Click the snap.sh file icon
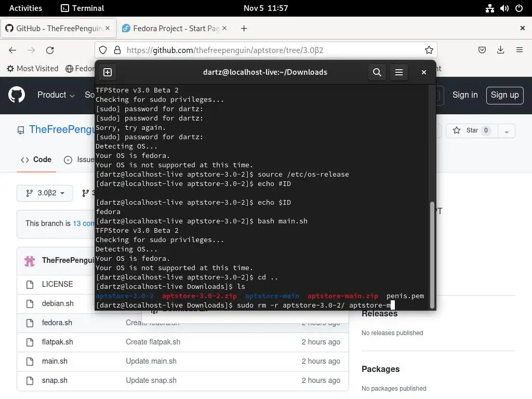This screenshot has width=532, height=399. point(30,381)
